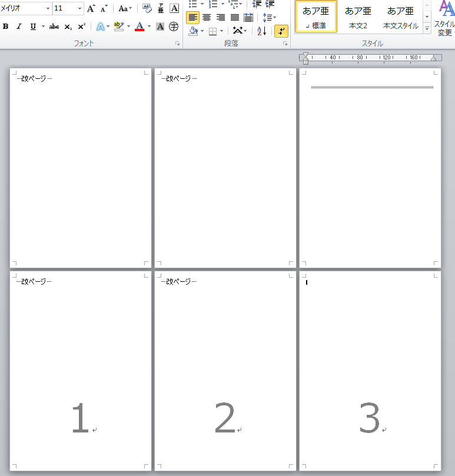Select 本文スタイル style

tap(401, 17)
